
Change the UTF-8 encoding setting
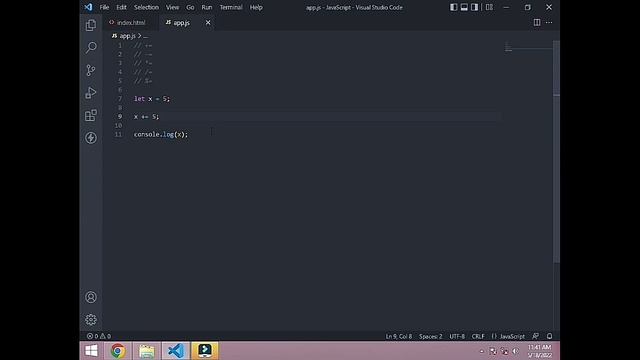[x=457, y=336]
